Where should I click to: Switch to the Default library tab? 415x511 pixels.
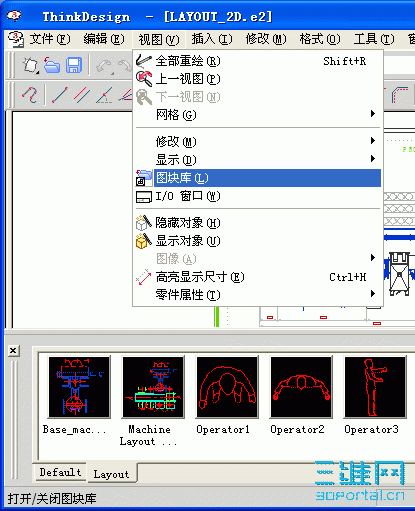pos(60,472)
